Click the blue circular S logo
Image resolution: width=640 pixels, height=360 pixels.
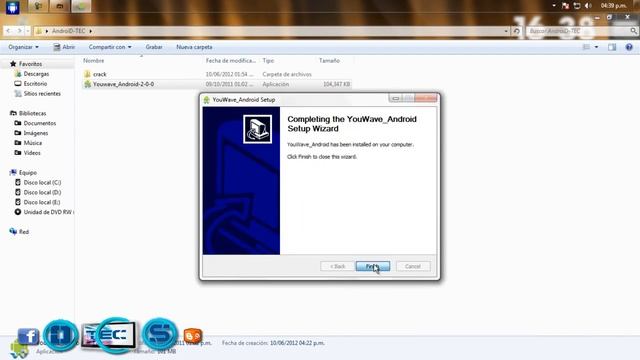coord(160,334)
